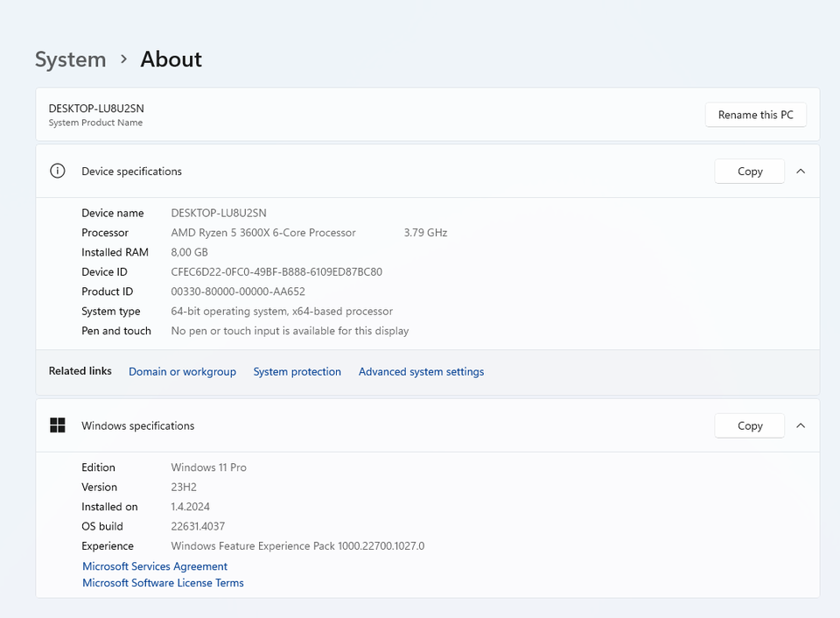This screenshot has width=840, height=618.
Task: Open Advanced system settings
Action: [x=421, y=372]
